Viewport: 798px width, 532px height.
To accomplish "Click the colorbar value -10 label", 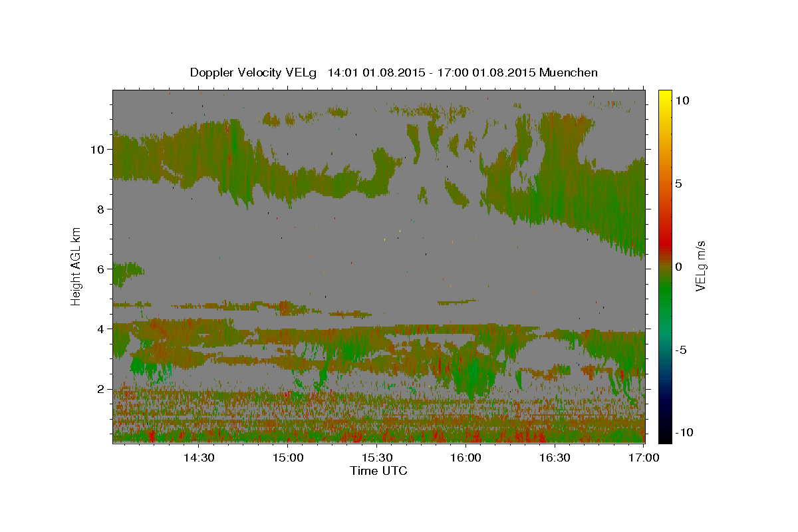I will click(683, 432).
